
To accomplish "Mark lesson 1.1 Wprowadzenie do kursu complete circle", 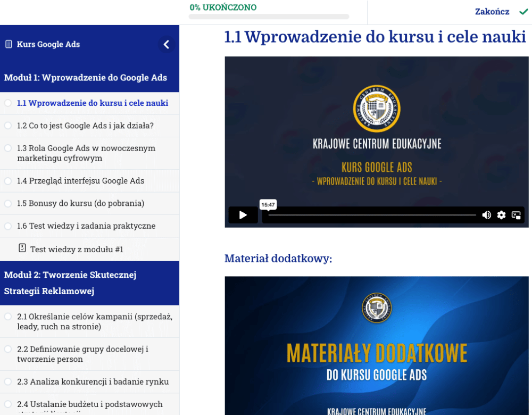I will pos(8,103).
